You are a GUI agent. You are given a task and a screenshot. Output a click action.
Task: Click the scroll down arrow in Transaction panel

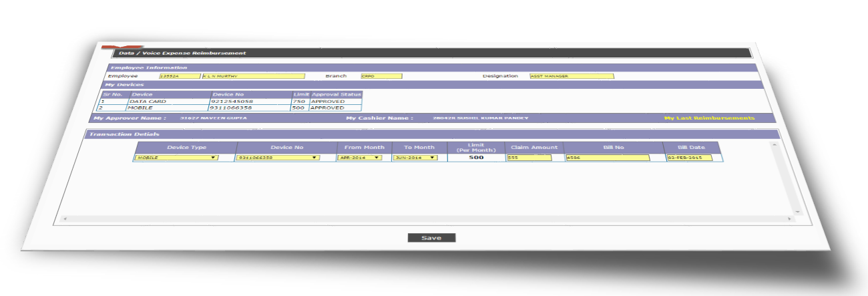797,212
